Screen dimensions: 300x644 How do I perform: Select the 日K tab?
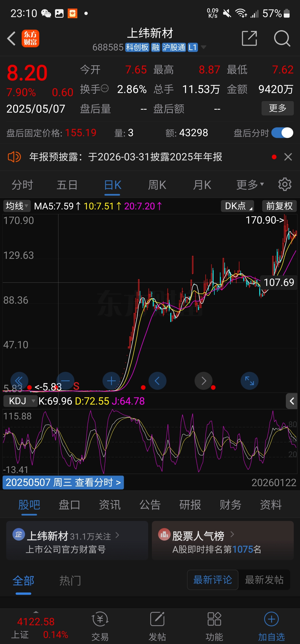[112, 185]
